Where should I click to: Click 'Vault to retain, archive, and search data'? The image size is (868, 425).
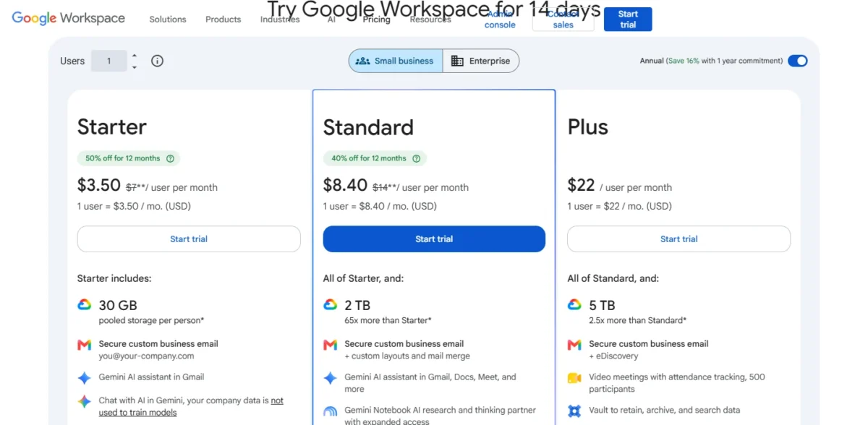click(664, 410)
